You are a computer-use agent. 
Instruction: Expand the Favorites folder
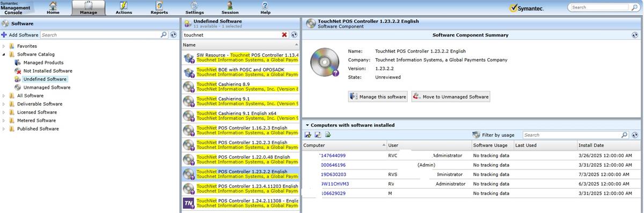point(4,46)
